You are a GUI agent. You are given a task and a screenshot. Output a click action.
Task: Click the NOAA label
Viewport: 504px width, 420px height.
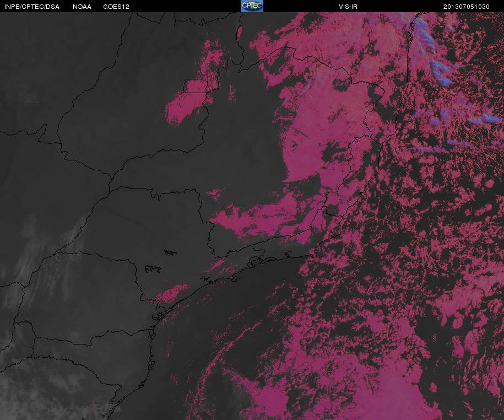coord(82,7)
